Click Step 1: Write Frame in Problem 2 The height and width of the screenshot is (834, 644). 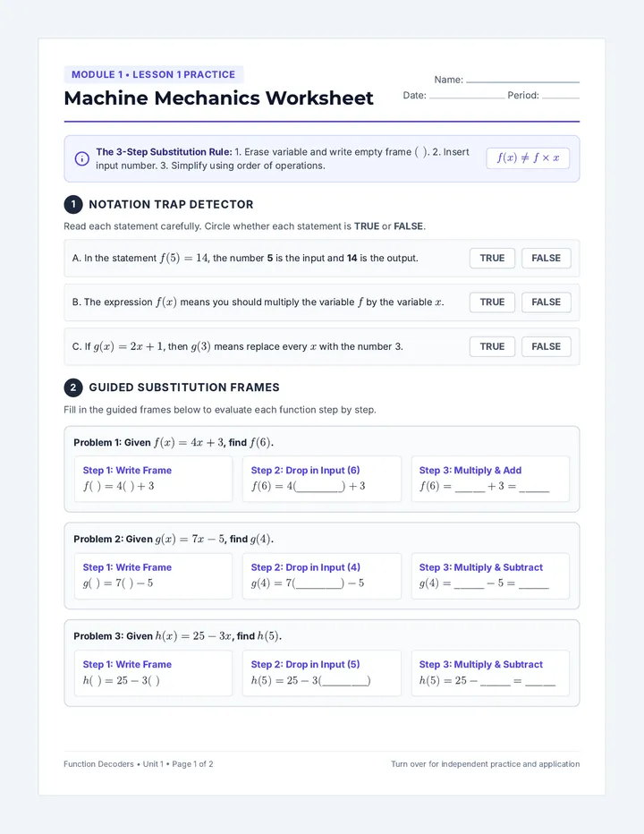point(127,567)
